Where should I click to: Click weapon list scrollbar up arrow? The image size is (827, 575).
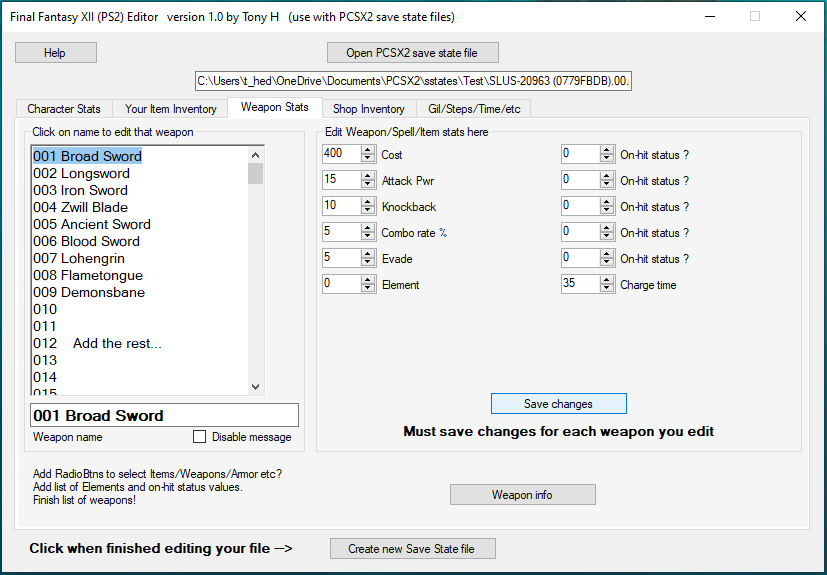coord(255,155)
